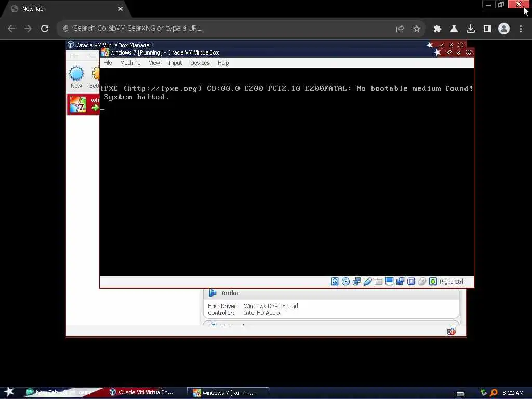Click the keyboard icon in system tray
Image resolution: width=532 pixels, height=399 pixels.
point(460,393)
